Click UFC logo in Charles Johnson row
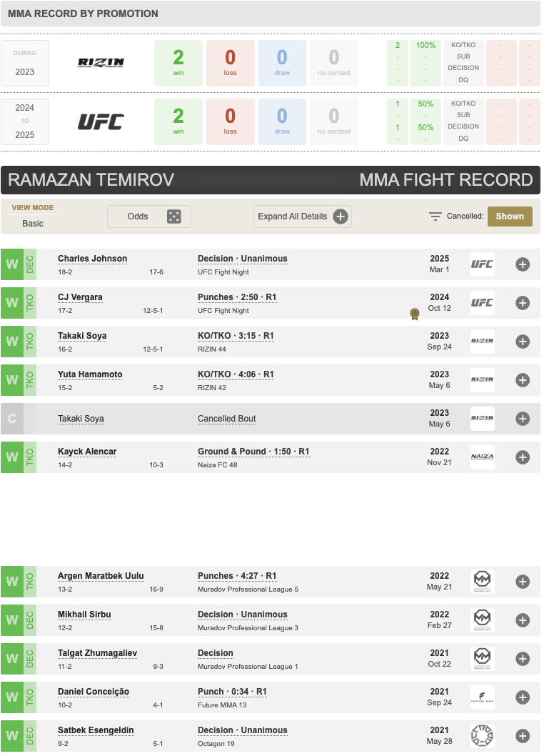Viewport: 544px width, 756px height. pos(483,264)
